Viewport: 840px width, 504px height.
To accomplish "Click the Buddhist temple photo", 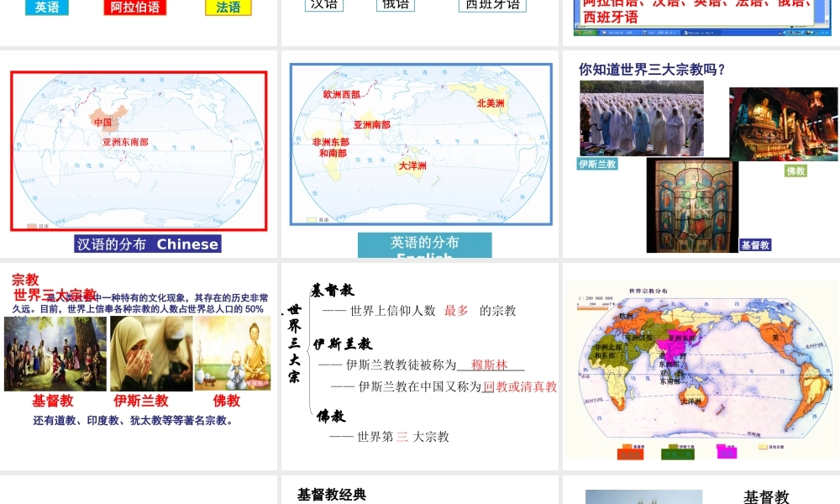I will coord(783,123).
